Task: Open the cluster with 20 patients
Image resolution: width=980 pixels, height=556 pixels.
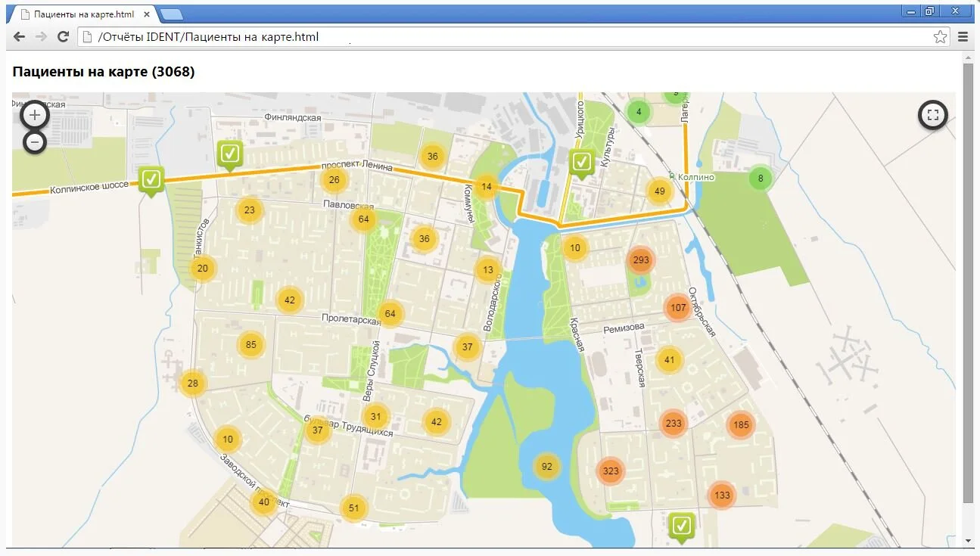Action: point(202,269)
